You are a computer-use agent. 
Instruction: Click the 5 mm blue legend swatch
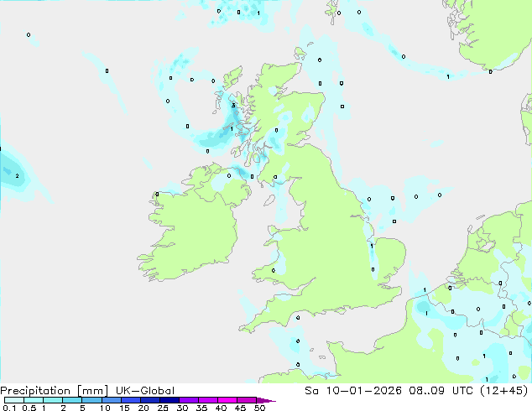click(x=91, y=401)
